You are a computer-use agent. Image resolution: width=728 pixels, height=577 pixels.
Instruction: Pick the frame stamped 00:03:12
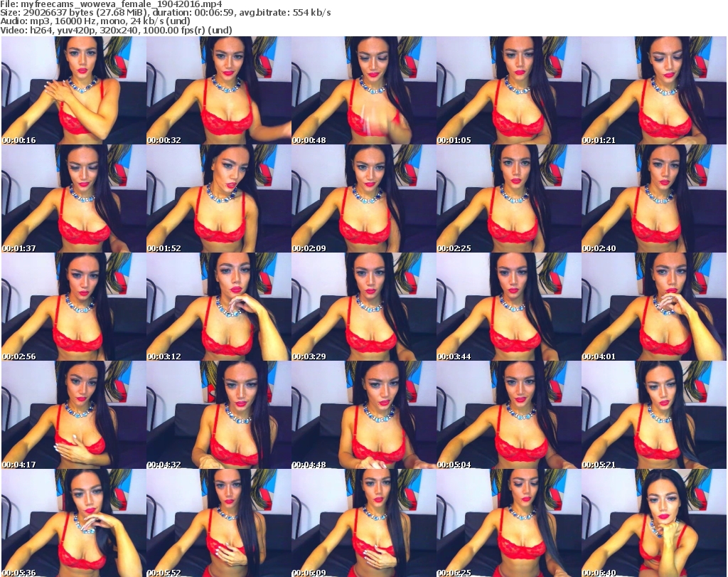[219, 307]
